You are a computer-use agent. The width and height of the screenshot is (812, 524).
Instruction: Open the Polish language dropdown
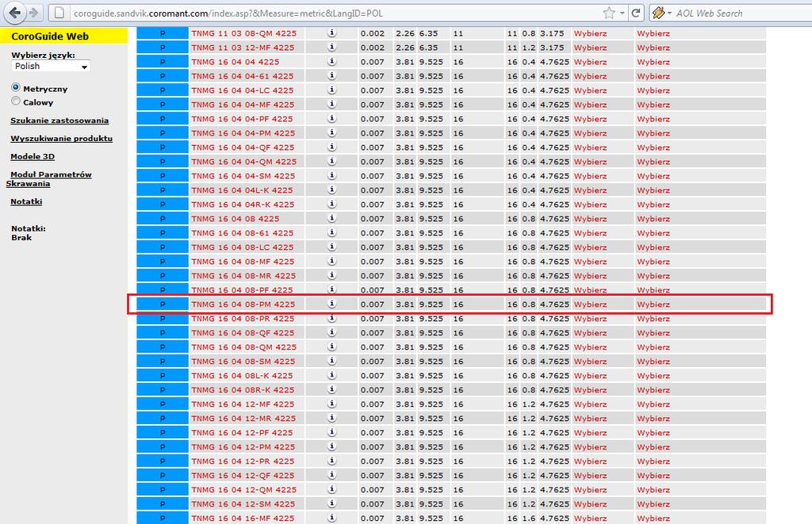click(51, 67)
